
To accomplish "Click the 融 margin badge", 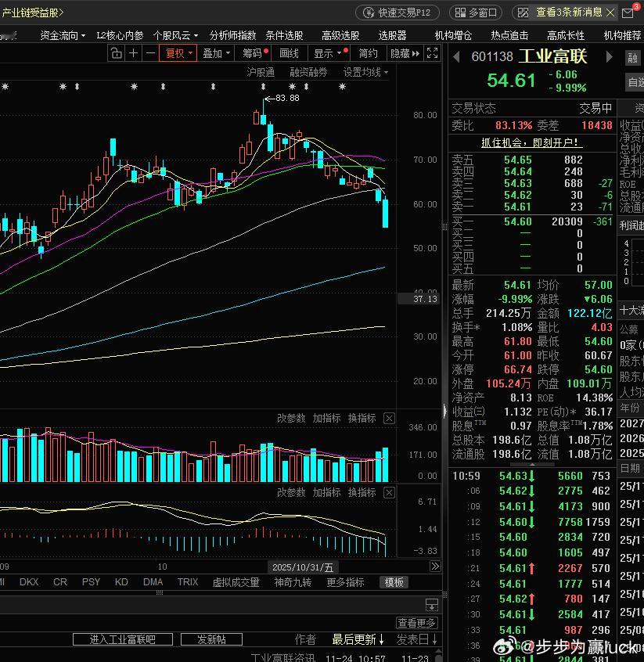I will pyautogui.click(x=632, y=58).
